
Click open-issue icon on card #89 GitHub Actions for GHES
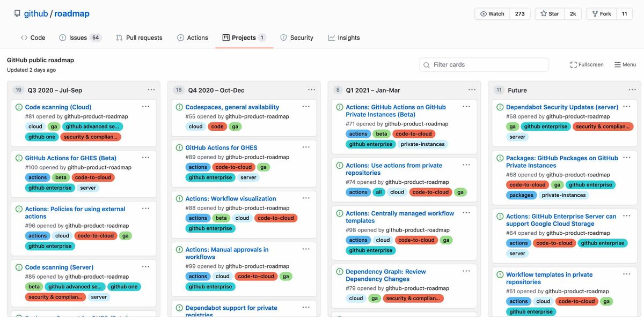pos(179,148)
